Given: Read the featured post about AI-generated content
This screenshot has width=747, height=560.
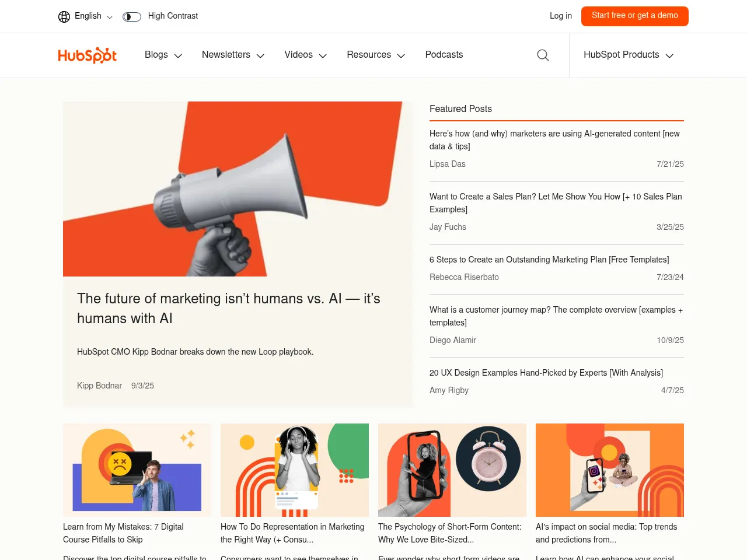Looking at the screenshot, I should pos(554,140).
